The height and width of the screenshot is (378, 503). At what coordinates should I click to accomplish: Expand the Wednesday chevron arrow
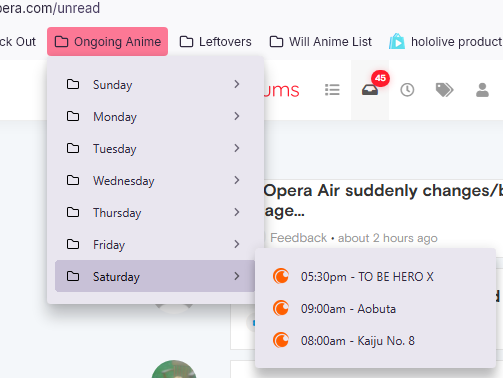click(237, 180)
